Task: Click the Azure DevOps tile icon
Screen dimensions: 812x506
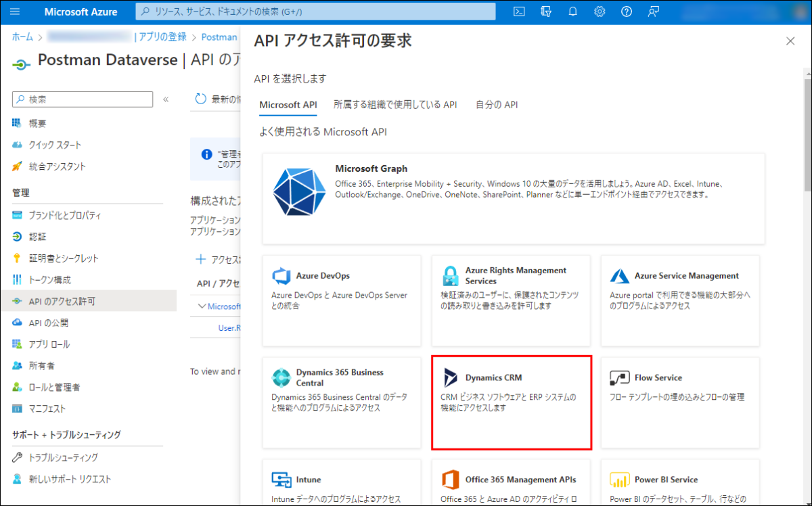Action: pyautogui.click(x=281, y=276)
